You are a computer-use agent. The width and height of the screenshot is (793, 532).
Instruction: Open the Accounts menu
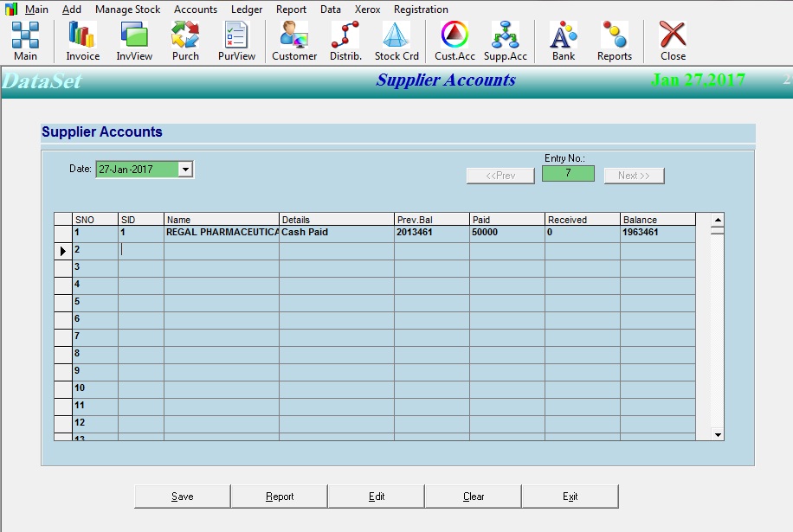pyautogui.click(x=195, y=10)
